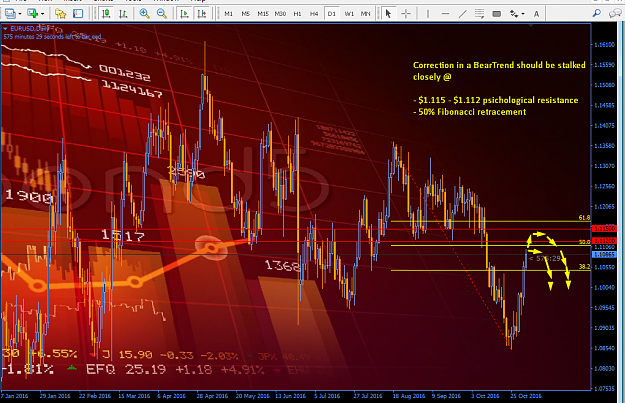
Task: Click the '22 Feb 2016' date label
Action: [x=94, y=396]
